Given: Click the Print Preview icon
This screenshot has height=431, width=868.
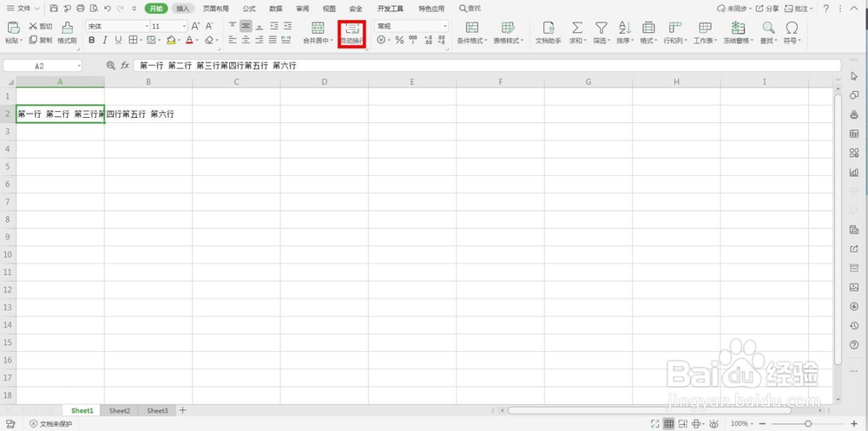Looking at the screenshot, I should click(94, 9).
